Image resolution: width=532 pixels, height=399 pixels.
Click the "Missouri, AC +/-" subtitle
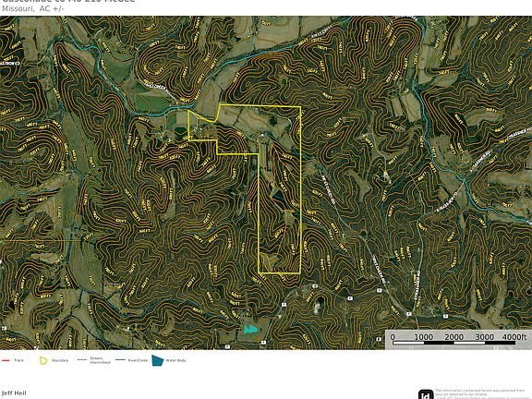pyautogui.click(x=32, y=9)
